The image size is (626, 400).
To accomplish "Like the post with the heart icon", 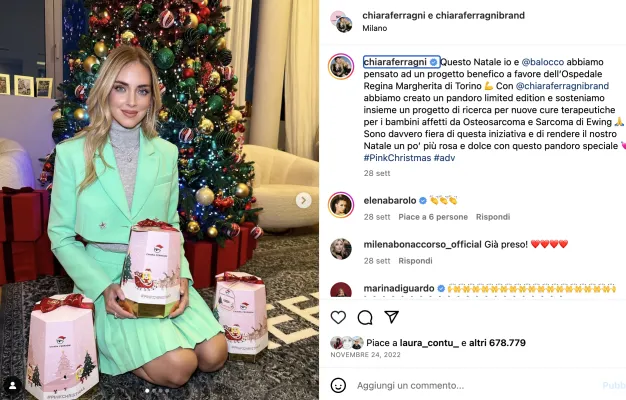I will tap(338, 317).
